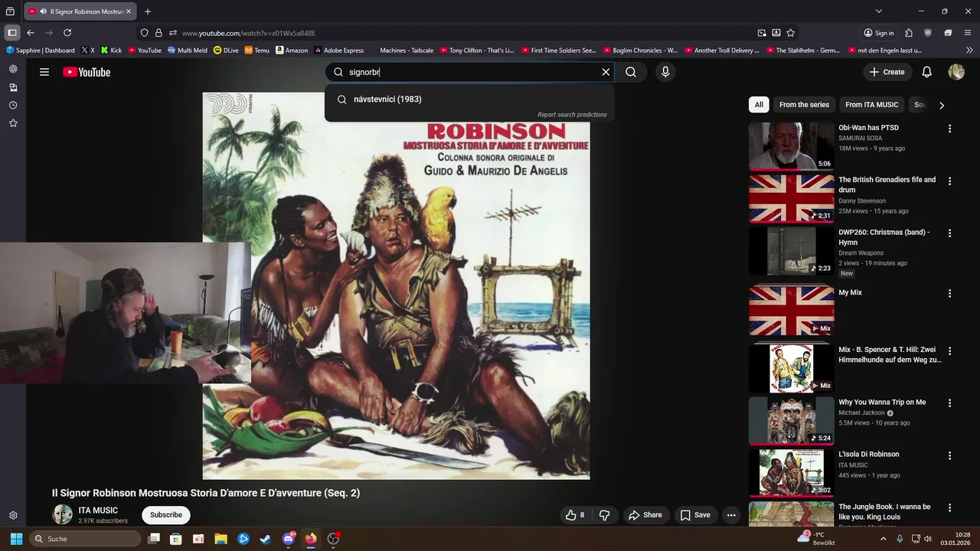Open the My Mix playlist thumbnail
This screenshot has width=980, height=551.
[x=791, y=311]
